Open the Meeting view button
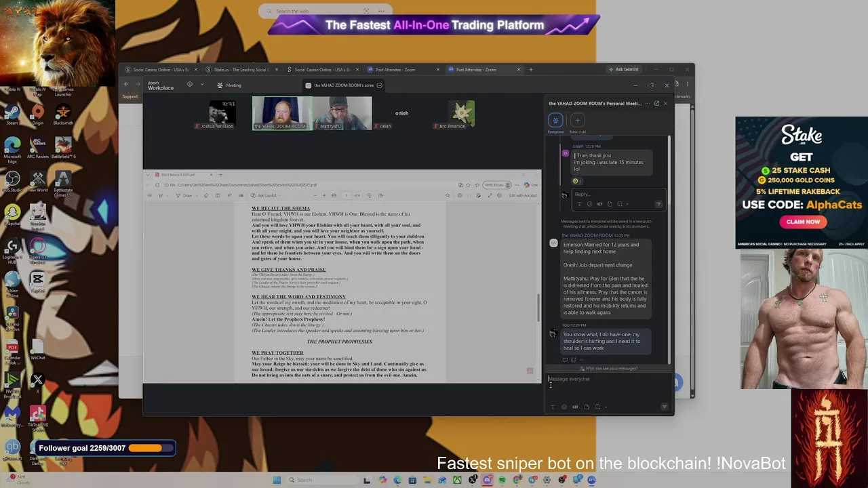Screen dimensions: 868x488 [229, 85]
